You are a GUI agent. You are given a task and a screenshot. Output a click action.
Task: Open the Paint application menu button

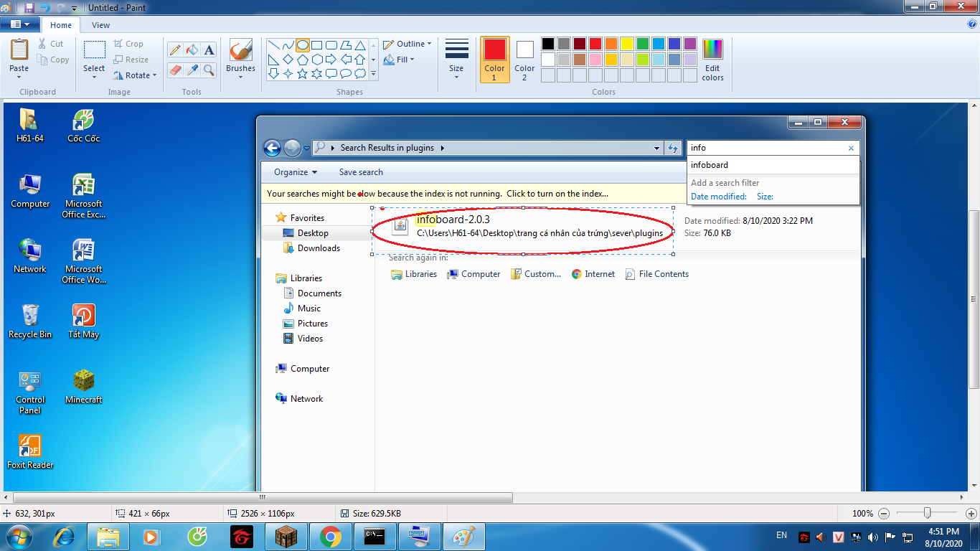[x=20, y=24]
